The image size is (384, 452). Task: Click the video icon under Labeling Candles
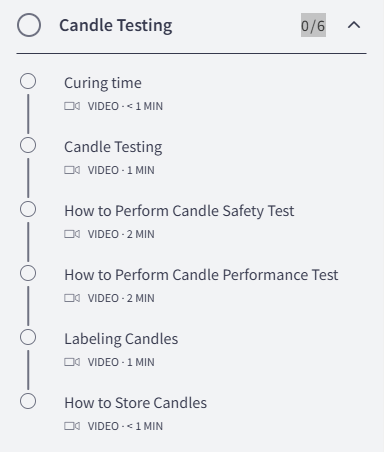coord(72,362)
